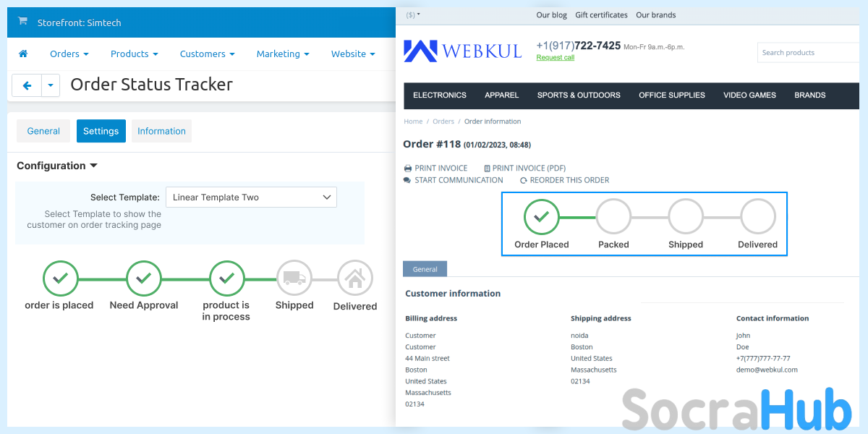The height and width of the screenshot is (434, 868).
Task: Click the printer icon next to Print Invoice
Action: [408, 168]
